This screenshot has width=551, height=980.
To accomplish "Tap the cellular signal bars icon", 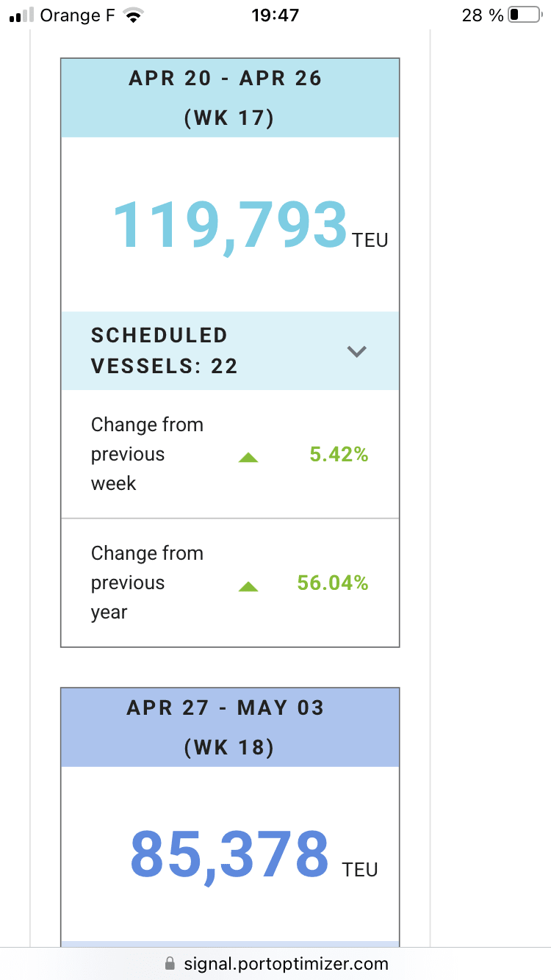I will coord(22,15).
